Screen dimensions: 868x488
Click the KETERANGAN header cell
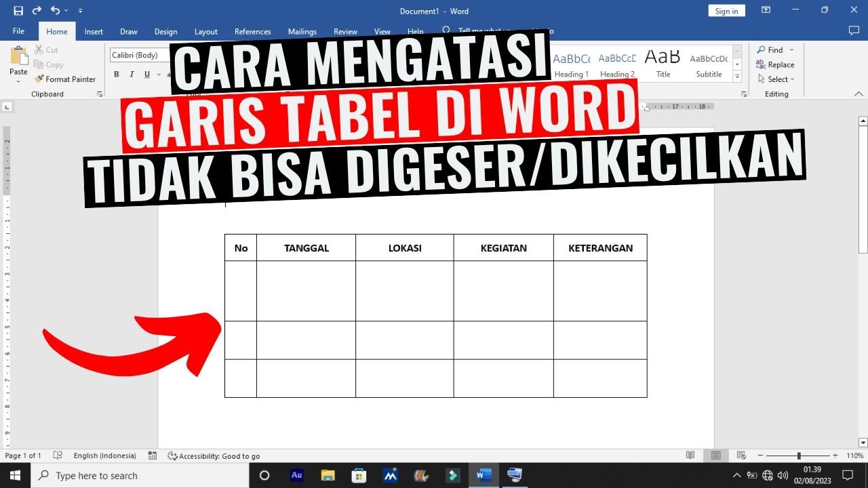click(x=601, y=248)
